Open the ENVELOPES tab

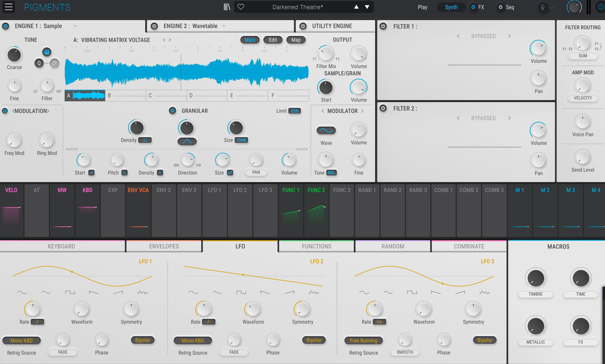point(164,246)
